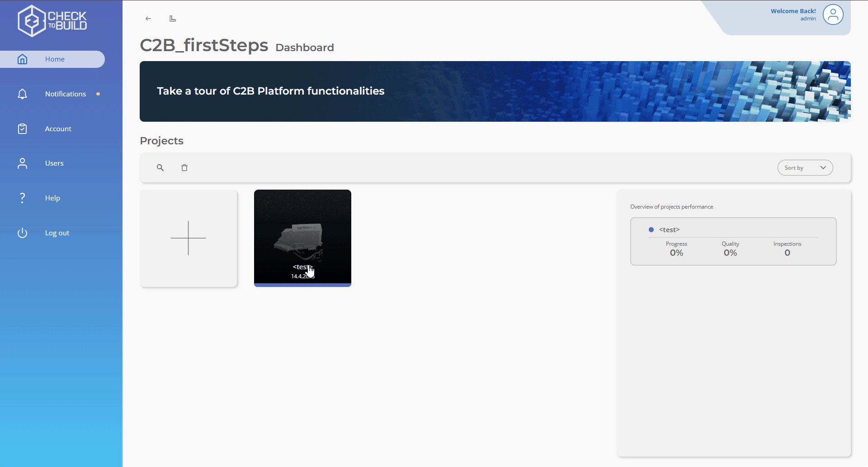This screenshot has height=467, width=868.
Task: Click the Notifications bell icon
Action: click(x=22, y=94)
